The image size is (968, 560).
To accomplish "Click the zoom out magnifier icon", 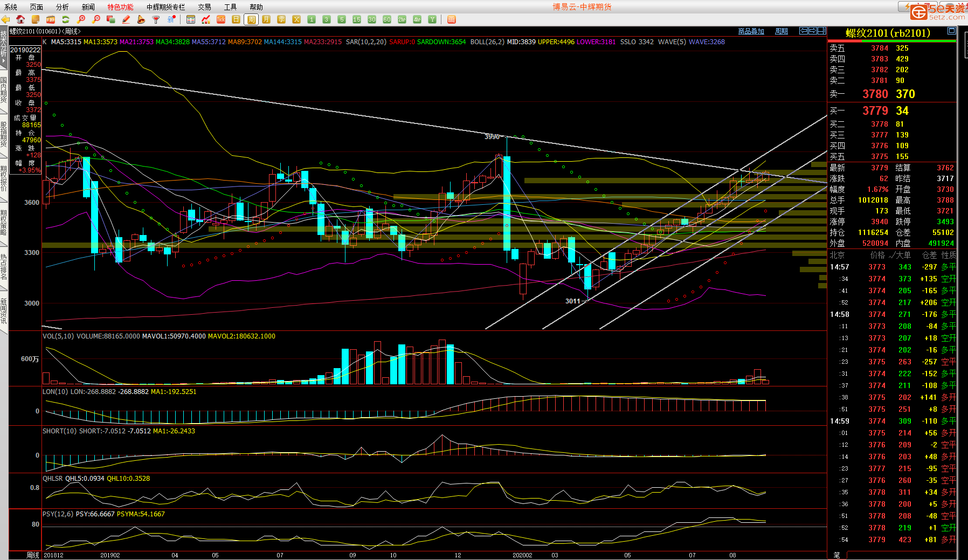I will tap(96, 19).
